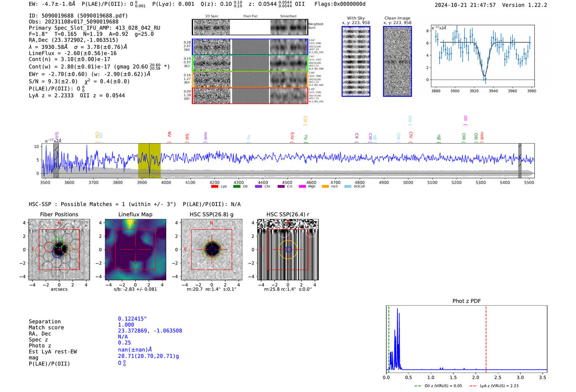
Task: Open the Lineflux Map panel
Action: click(x=135, y=250)
